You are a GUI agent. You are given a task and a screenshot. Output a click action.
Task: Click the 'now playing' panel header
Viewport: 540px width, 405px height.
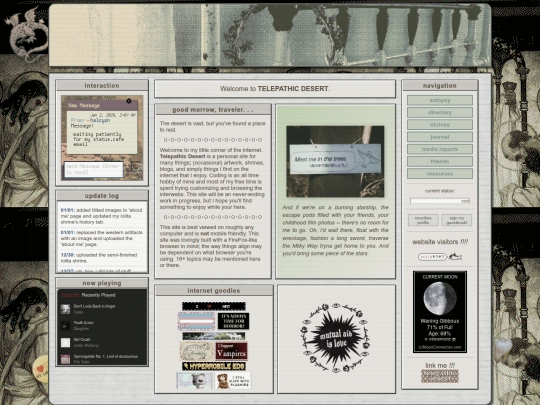point(102,283)
